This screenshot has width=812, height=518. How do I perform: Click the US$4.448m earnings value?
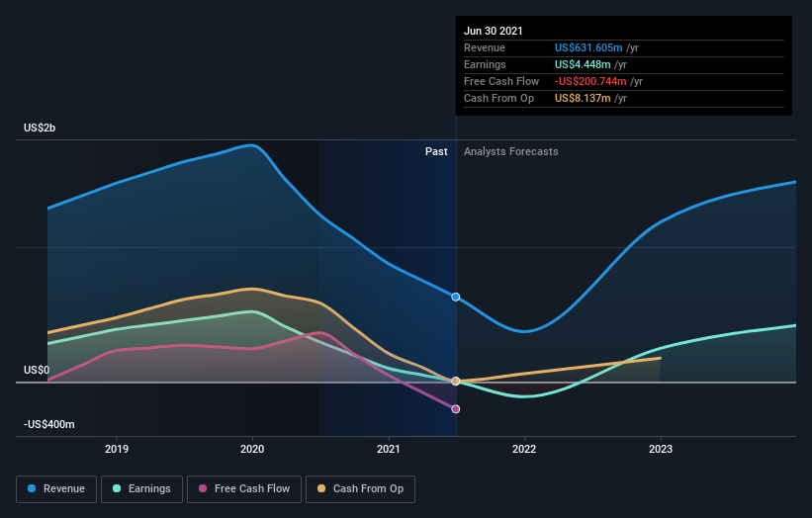(x=583, y=64)
